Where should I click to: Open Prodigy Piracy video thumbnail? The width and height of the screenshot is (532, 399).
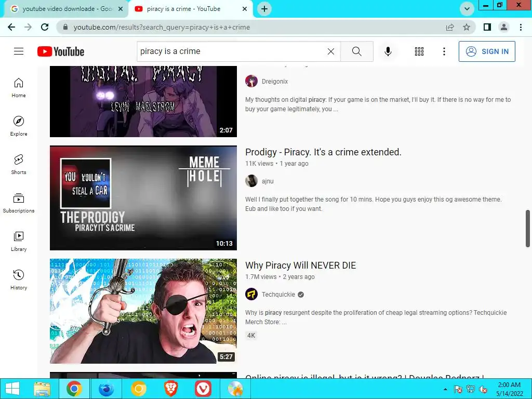(143, 198)
